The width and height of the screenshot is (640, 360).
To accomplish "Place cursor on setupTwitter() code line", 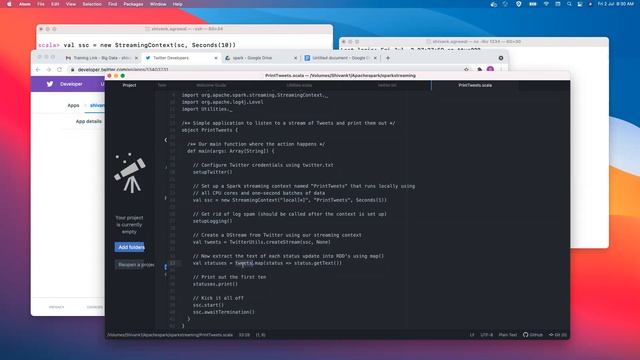I will coord(212,172).
